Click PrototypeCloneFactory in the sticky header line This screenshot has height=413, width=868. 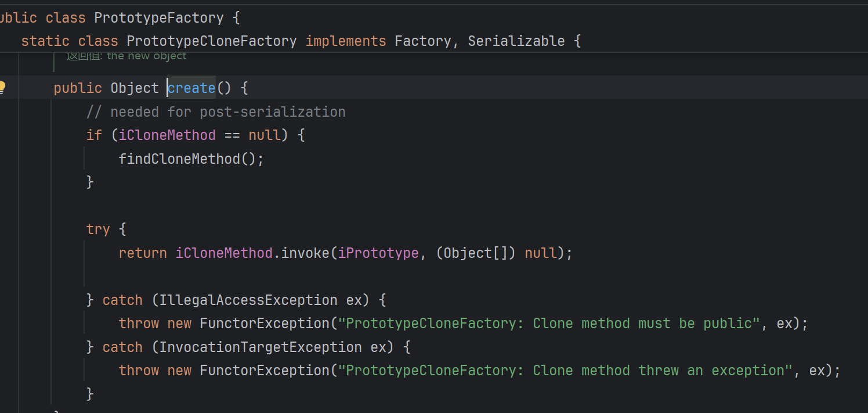click(211, 41)
